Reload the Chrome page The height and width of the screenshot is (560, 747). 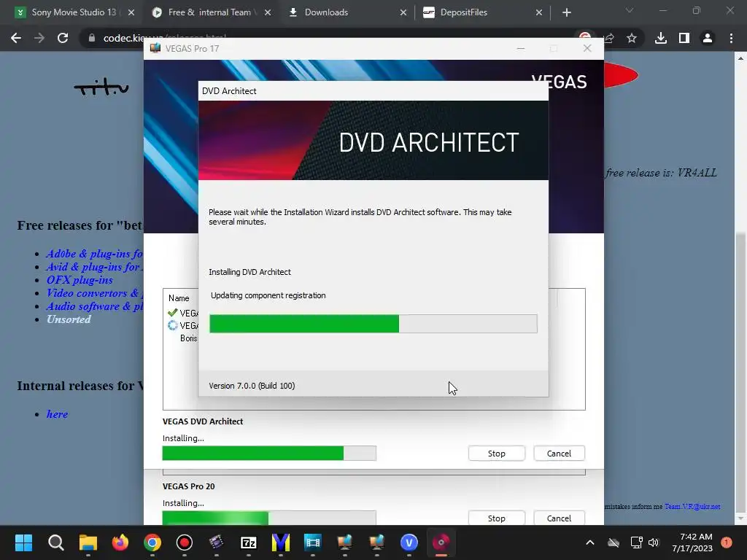point(63,38)
